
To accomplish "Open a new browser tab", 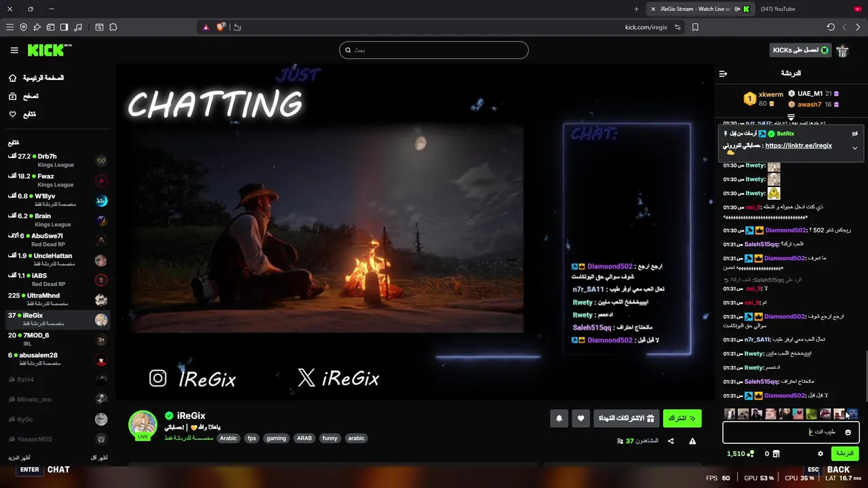I will [636, 9].
